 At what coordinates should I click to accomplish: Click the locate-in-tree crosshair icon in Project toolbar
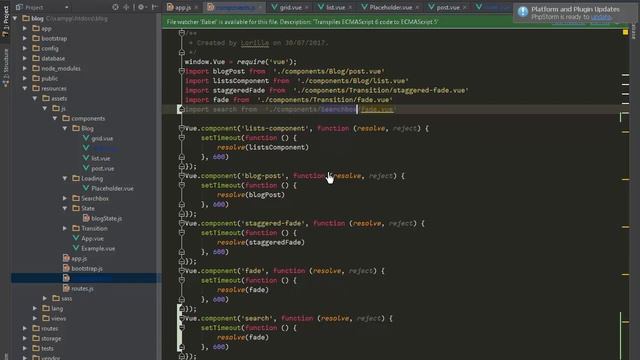[116, 7]
